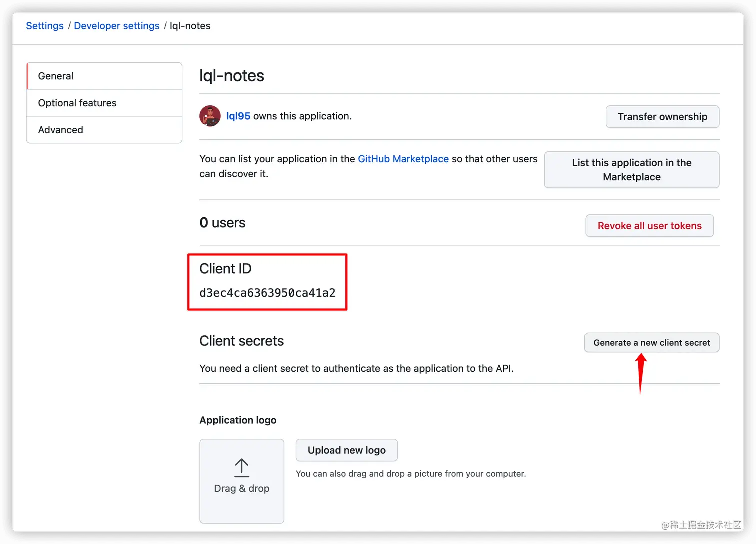
Task: Click List this application in the Marketplace
Action: pyautogui.click(x=632, y=170)
